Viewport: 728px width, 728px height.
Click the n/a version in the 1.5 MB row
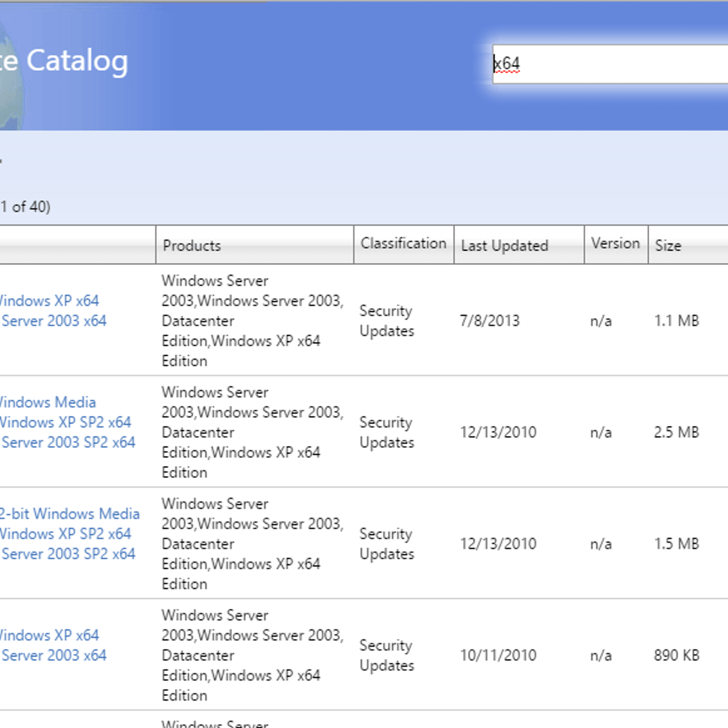[x=601, y=544]
